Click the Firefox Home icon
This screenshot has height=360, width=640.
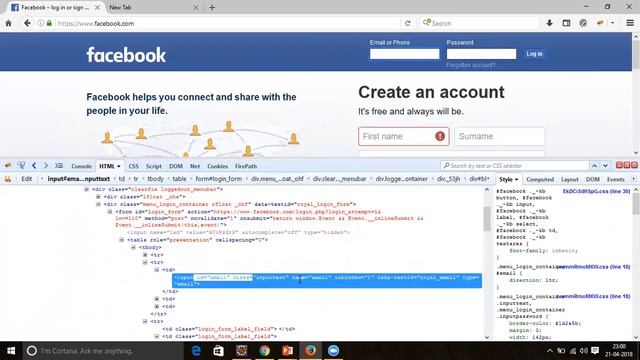coord(9,23)
